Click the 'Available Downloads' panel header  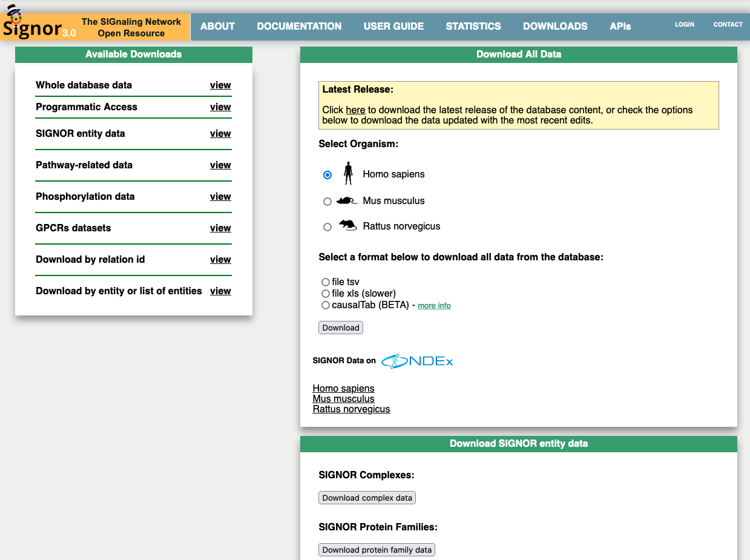pyautogui.click(x=134, y=54)
